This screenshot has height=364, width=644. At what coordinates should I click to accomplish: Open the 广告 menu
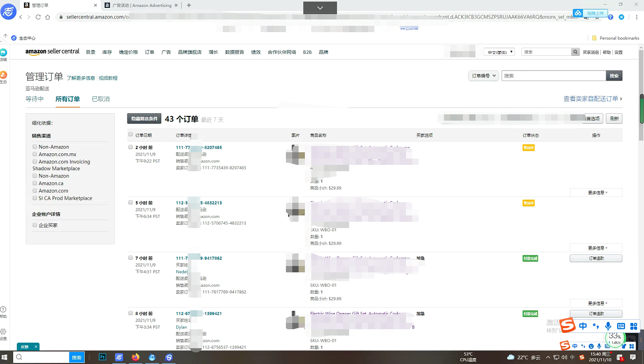pyautogui.click(x=166, y=52)
